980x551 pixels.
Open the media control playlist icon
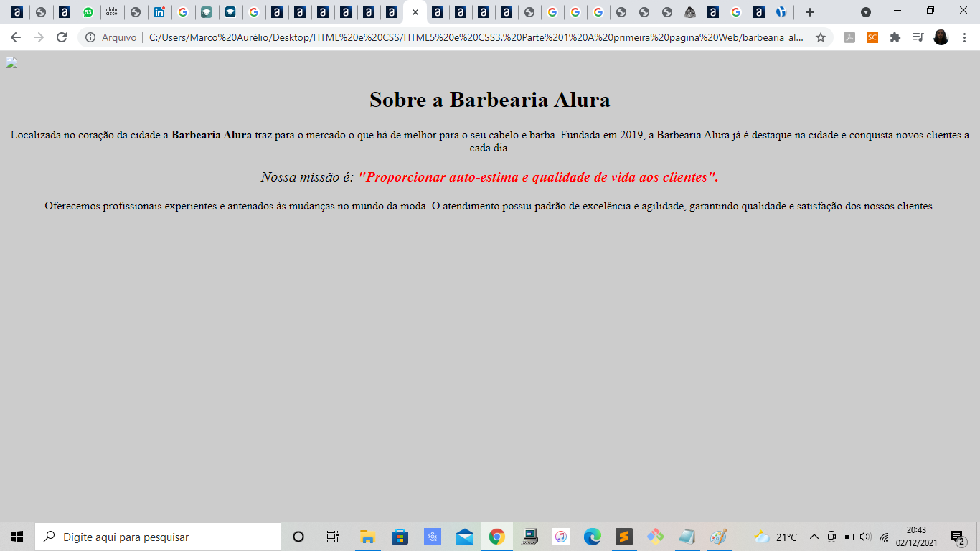click(918, 37)
